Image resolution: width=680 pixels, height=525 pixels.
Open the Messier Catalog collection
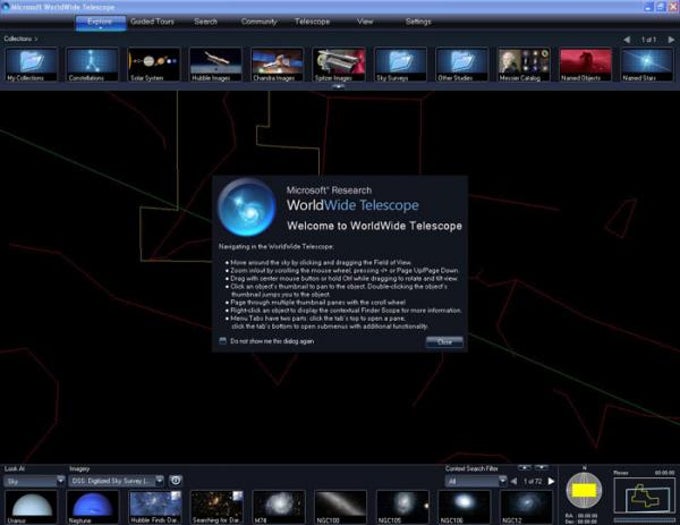point(524,65)
